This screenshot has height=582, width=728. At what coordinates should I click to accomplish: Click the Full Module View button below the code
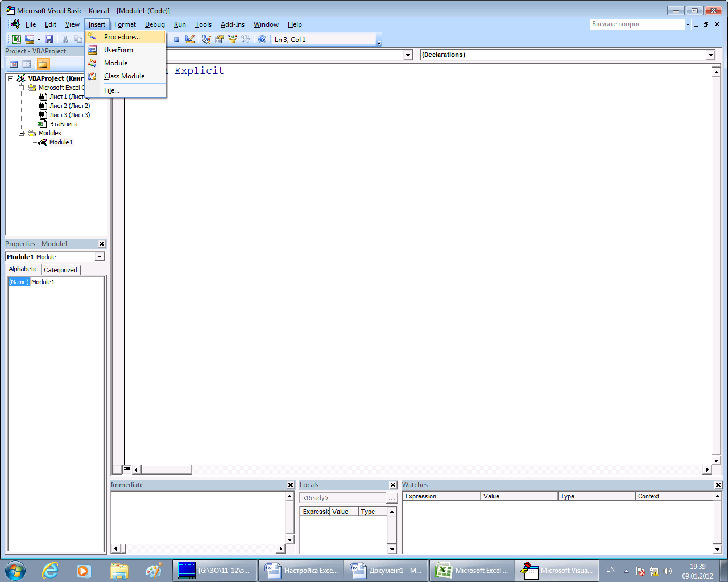pyautogui.click(x=127, y=469)
